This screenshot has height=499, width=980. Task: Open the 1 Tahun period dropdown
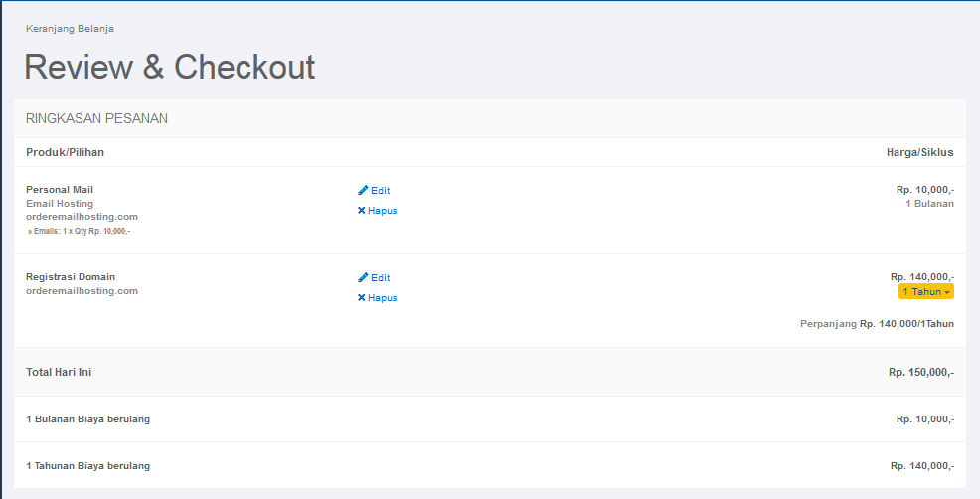tap(925, 291)
